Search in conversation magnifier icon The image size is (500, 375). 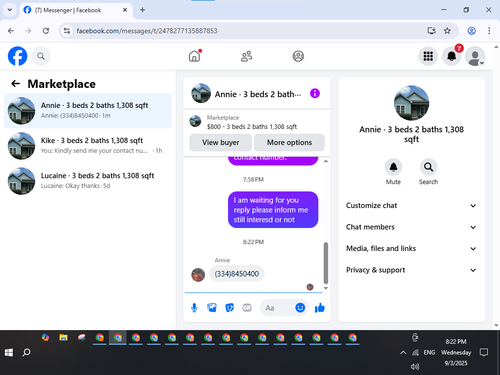(428, 167)
